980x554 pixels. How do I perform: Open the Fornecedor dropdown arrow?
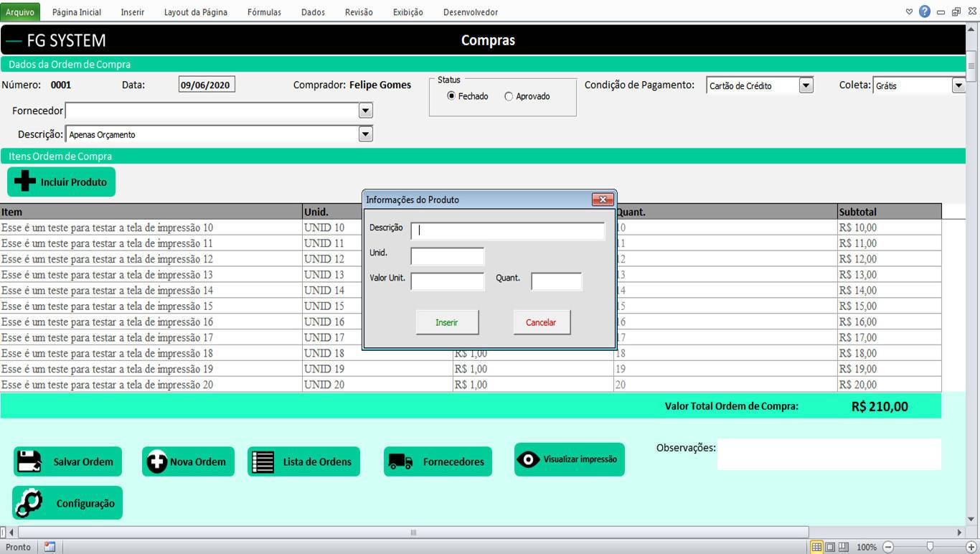coord(366,111)
